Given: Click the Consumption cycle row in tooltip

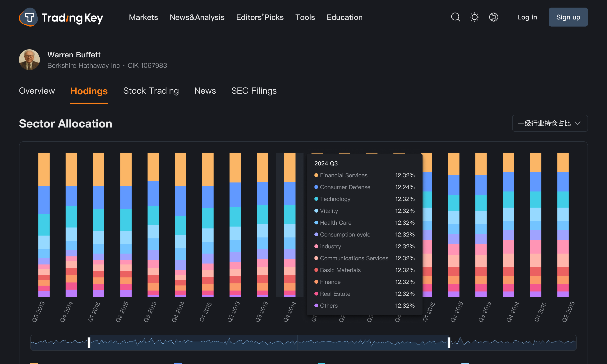Looking at the screenshot, I should click(x=364, y=234).
